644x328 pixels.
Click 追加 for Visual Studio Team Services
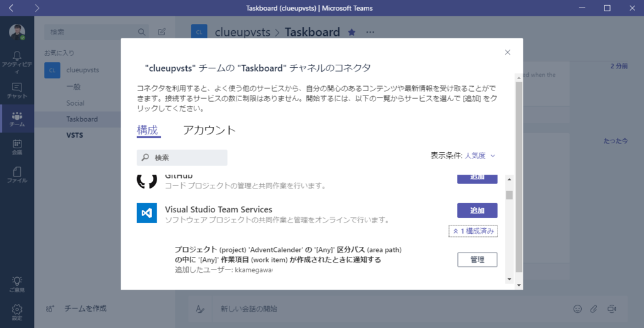(477, 210)
